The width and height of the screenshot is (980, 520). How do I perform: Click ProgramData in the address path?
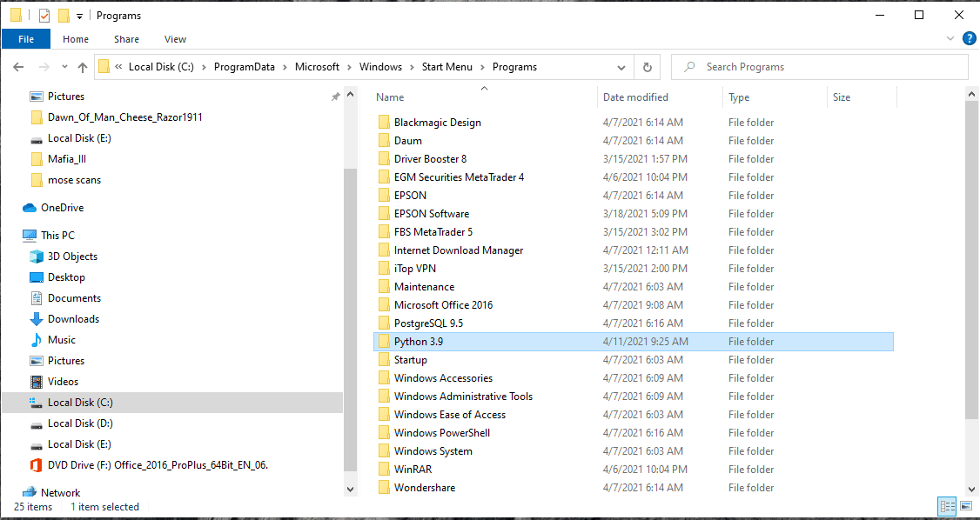244,67
